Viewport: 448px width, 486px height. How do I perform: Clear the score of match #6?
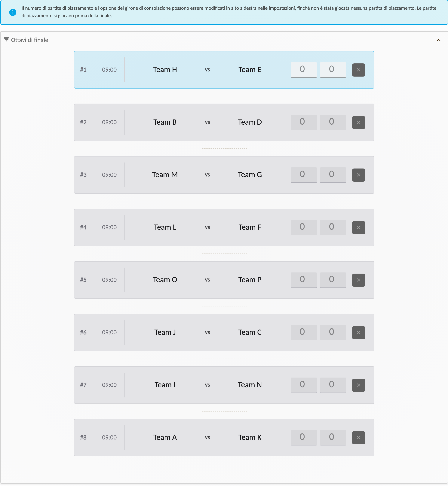tap(358, 333)
